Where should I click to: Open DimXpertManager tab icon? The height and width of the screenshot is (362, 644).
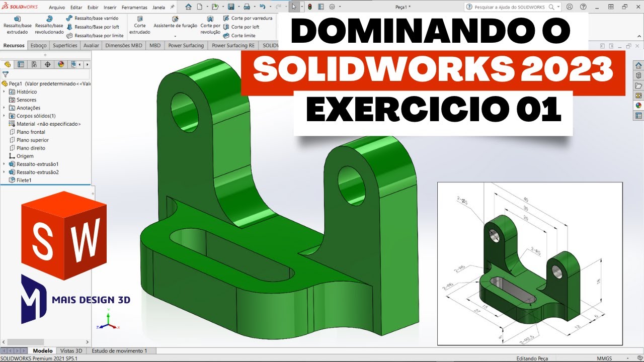point(48,64)
